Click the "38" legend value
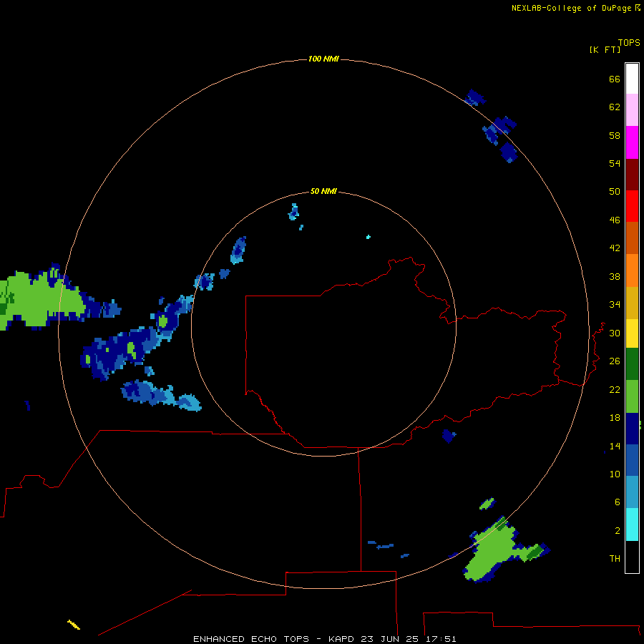Screen dimensions: 644x644 point(615,276)
